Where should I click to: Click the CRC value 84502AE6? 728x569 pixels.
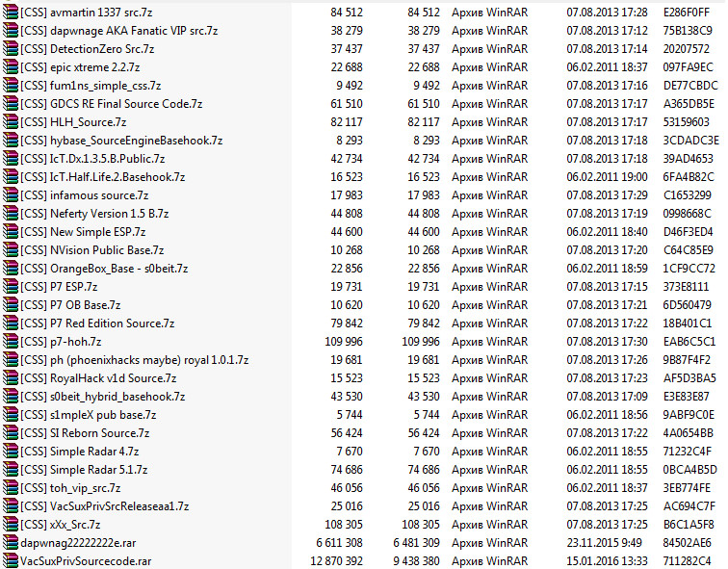(687, 543)
